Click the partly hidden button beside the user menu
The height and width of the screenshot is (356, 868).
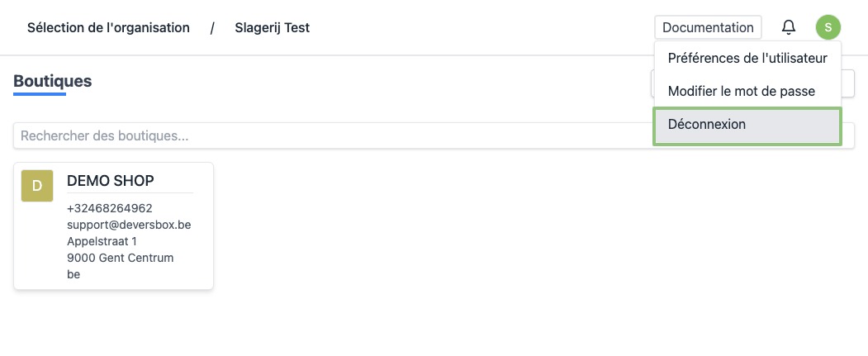[848, 83]
